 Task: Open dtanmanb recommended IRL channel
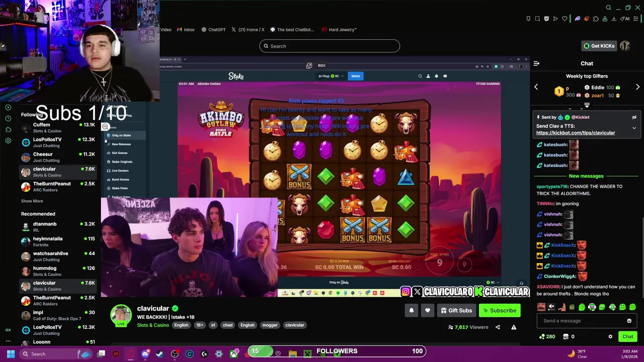(58, 227)
